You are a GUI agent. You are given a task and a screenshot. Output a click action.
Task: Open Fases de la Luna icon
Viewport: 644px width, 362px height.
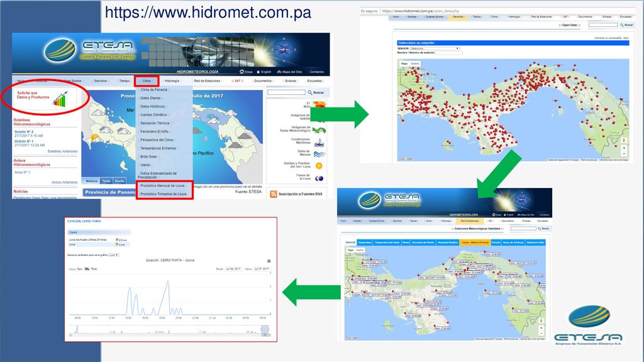(x=319, y=178)
